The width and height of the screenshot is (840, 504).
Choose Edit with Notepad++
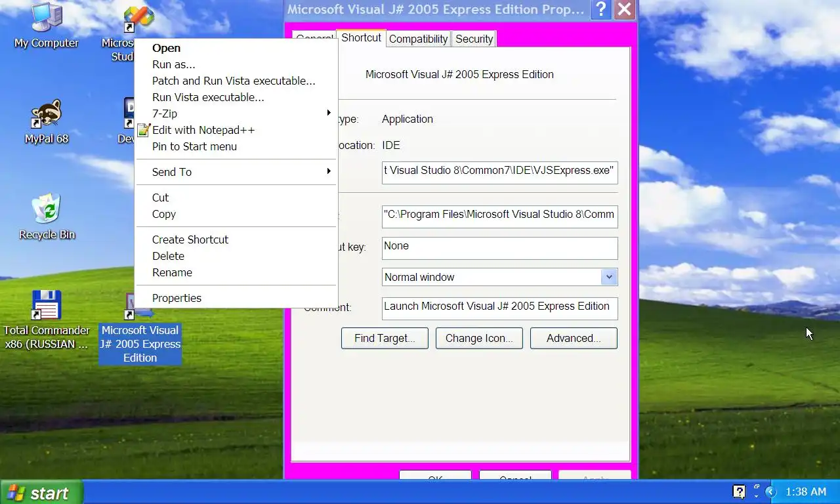click(236, 130)
